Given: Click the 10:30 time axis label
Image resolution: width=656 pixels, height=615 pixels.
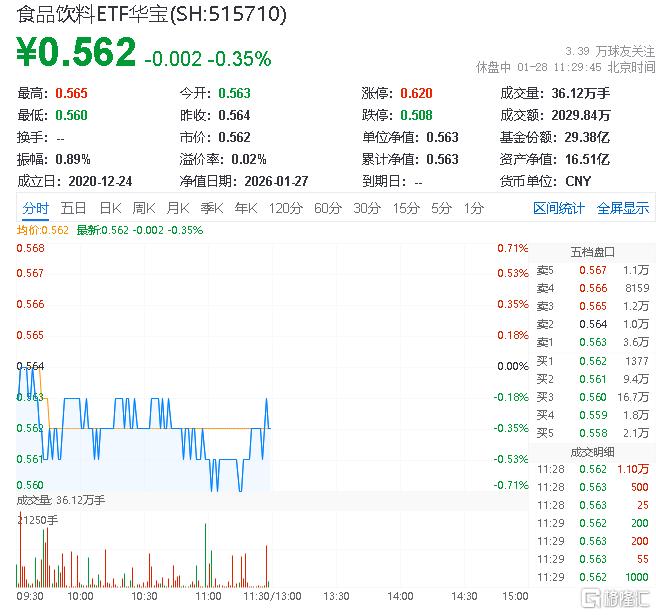Looking at the screenshot, I should click(x=144, y=596).
